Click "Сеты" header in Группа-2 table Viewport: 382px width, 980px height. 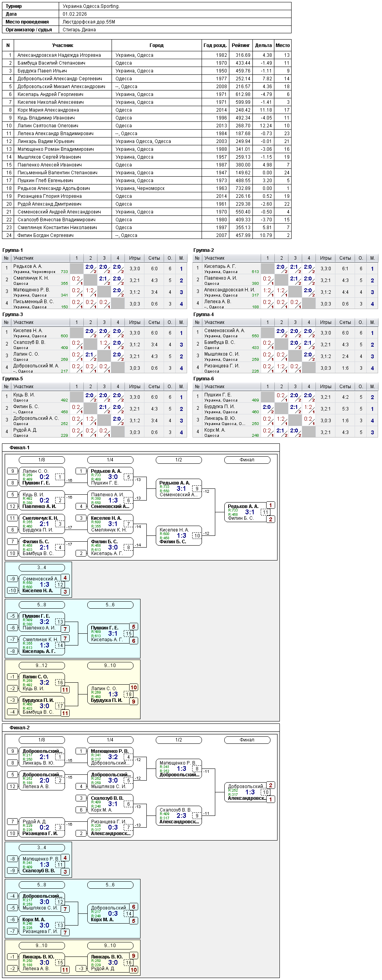345,258
